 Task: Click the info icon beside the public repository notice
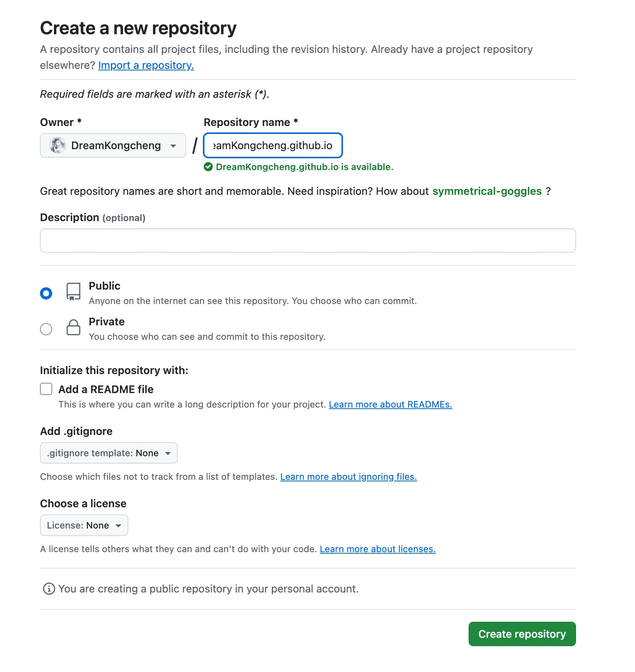point(49,589)
